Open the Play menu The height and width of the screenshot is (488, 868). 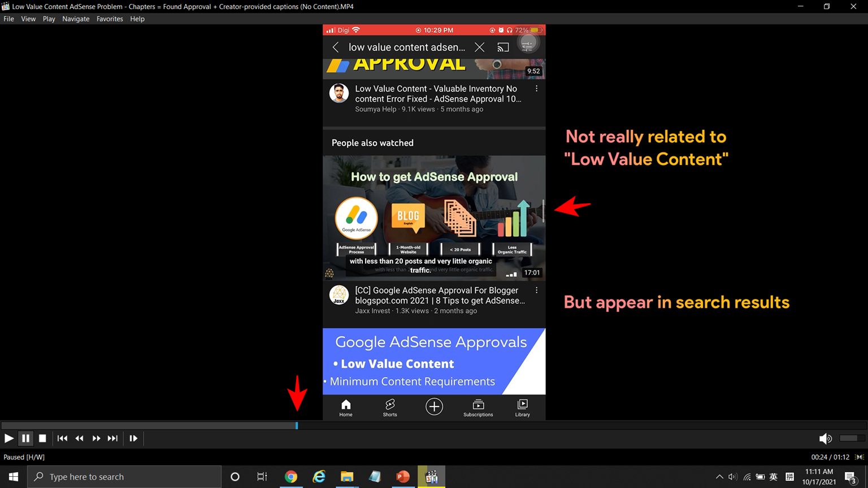point(49,19)
